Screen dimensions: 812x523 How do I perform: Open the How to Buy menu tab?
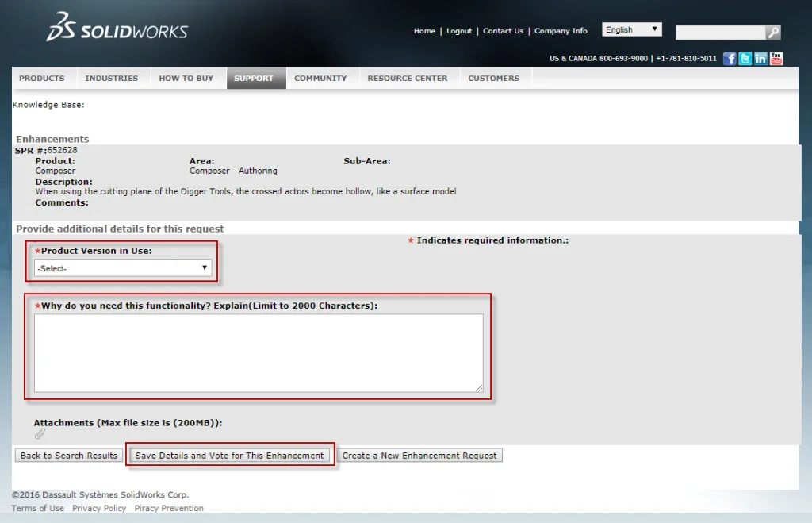pos(186,79)
